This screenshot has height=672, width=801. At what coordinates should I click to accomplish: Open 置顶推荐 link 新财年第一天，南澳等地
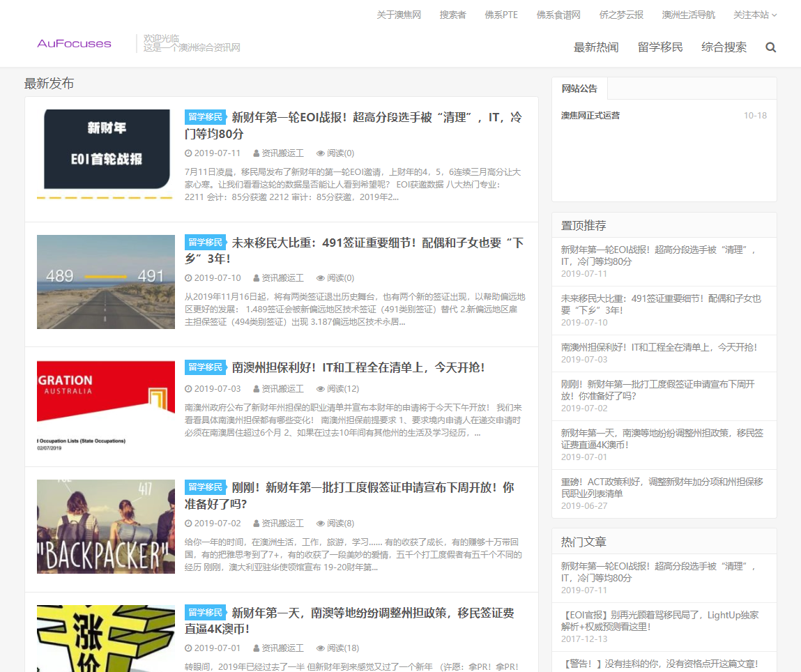coord(662,439)
